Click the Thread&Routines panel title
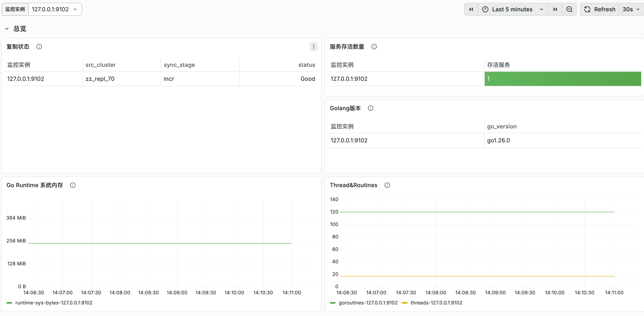 pyautogui.click(x=353, y=185)
